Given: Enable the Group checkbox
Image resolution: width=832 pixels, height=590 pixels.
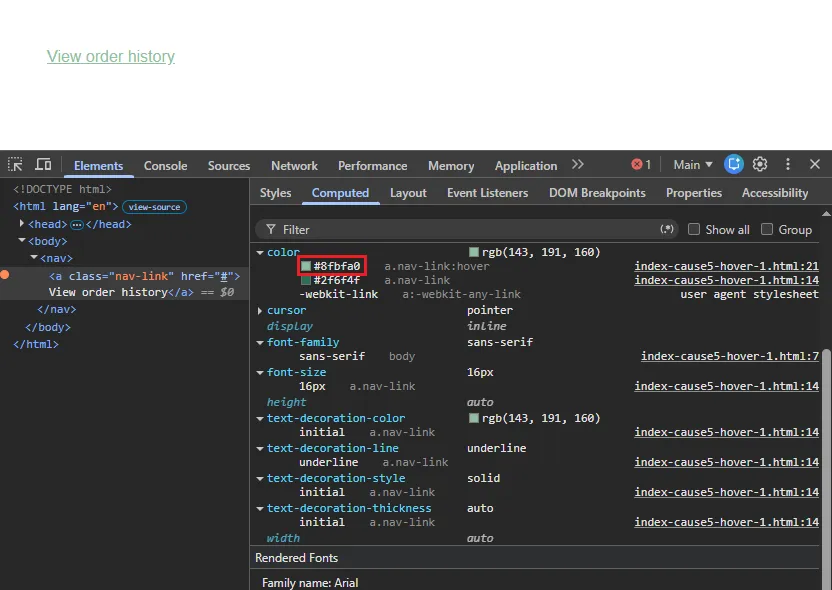Looking at the screenshot, I should 767,229.
